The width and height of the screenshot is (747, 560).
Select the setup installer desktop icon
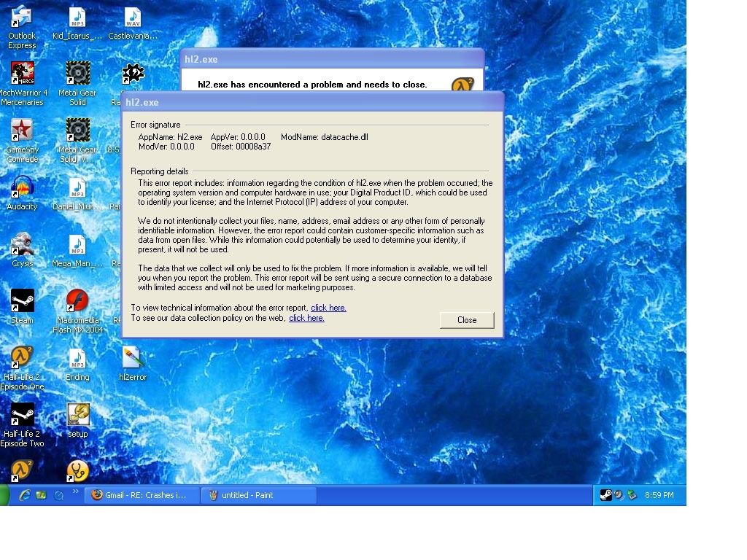(x=77, y=415)
